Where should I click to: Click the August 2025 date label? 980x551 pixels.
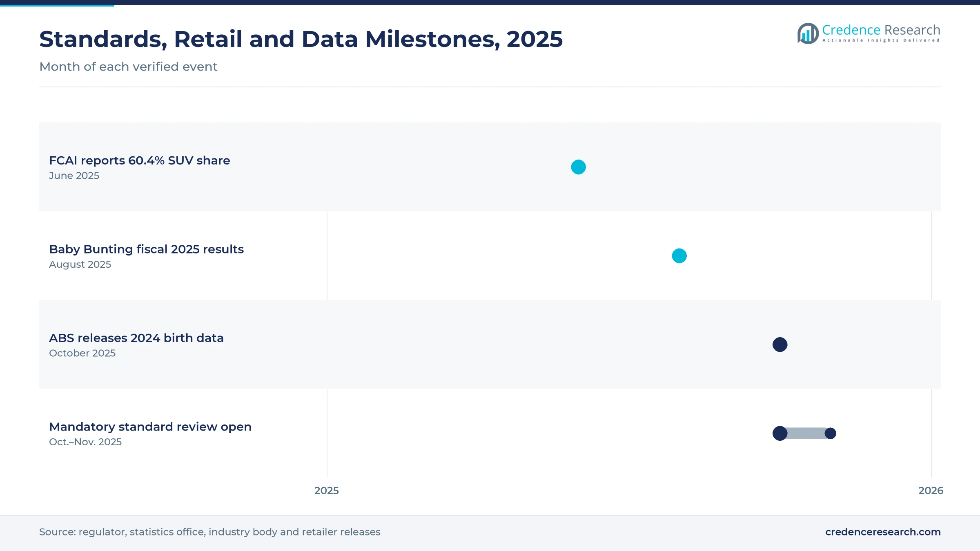pos(80,264)
